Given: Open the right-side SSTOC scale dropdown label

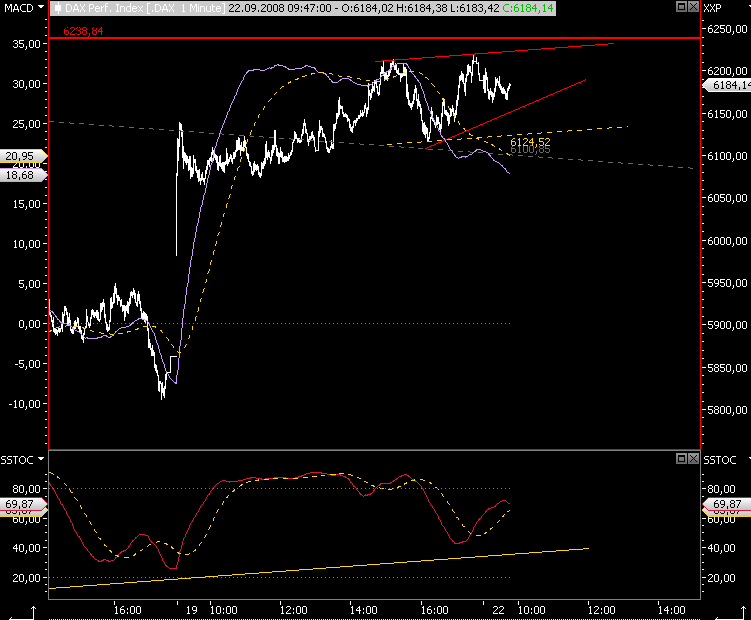Looking at the screenshot, I should 719,460.
